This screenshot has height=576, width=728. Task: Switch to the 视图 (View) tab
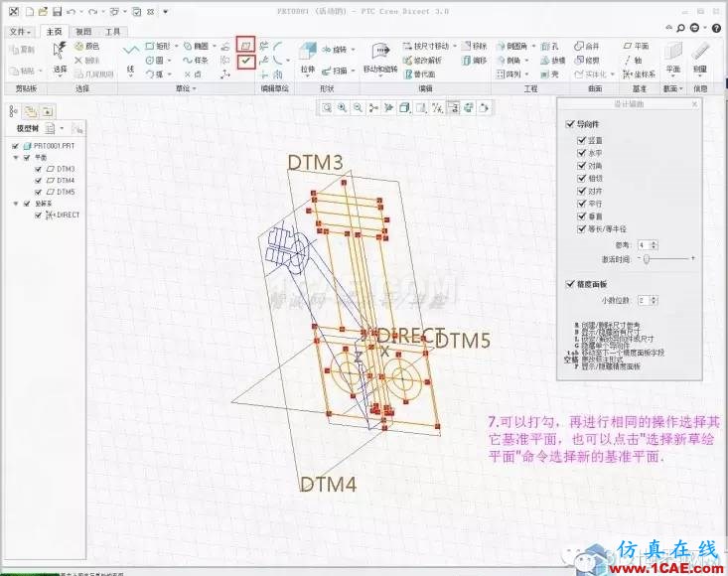pos(83,32)
